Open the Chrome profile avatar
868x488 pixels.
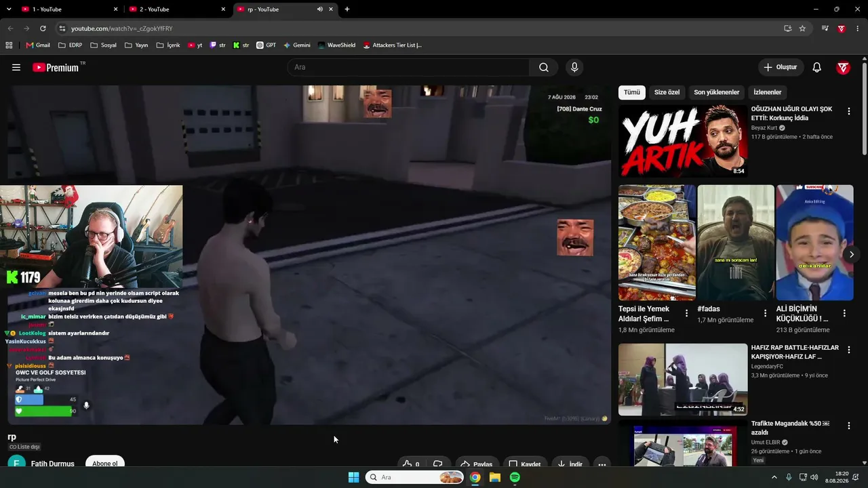tap(842, 28)
